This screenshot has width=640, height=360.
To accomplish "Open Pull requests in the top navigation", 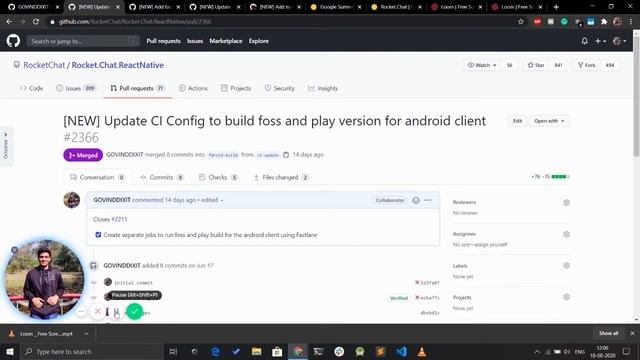I will coord(163,41).
